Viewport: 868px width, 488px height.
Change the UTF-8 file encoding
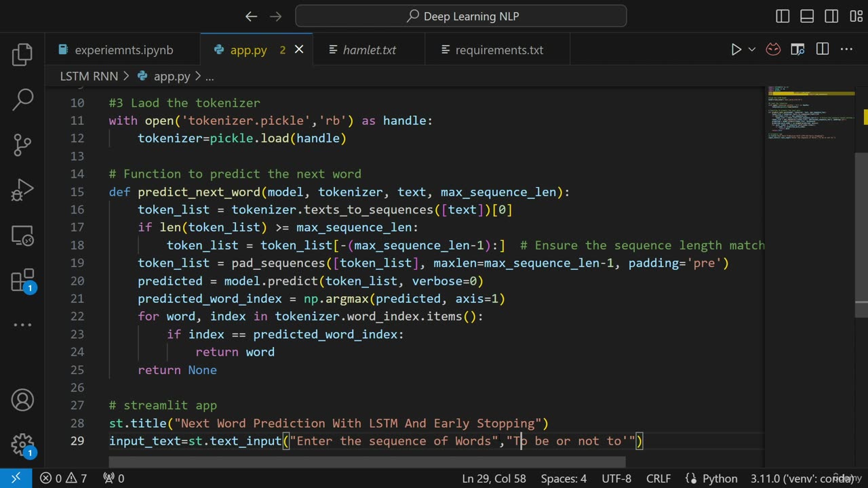pos(616,479)
